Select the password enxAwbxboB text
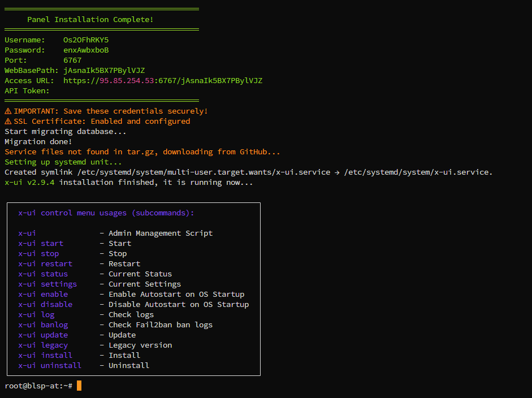Screen dimensions: 532x398 pos(86,50)
